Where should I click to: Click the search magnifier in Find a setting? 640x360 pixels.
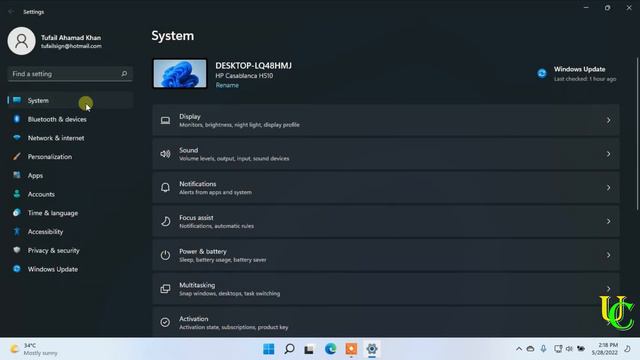pyautogui.click(x=124, y=74)
